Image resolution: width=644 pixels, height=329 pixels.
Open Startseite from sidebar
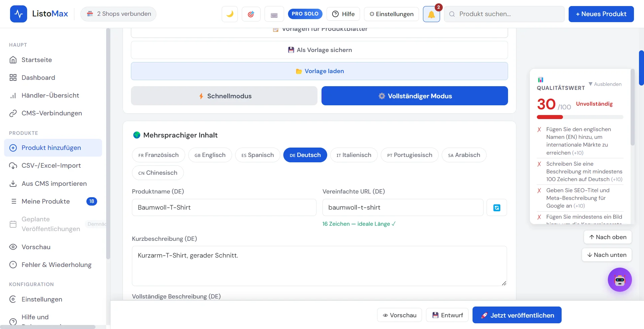pyautogui.click(x=53, y=60)
